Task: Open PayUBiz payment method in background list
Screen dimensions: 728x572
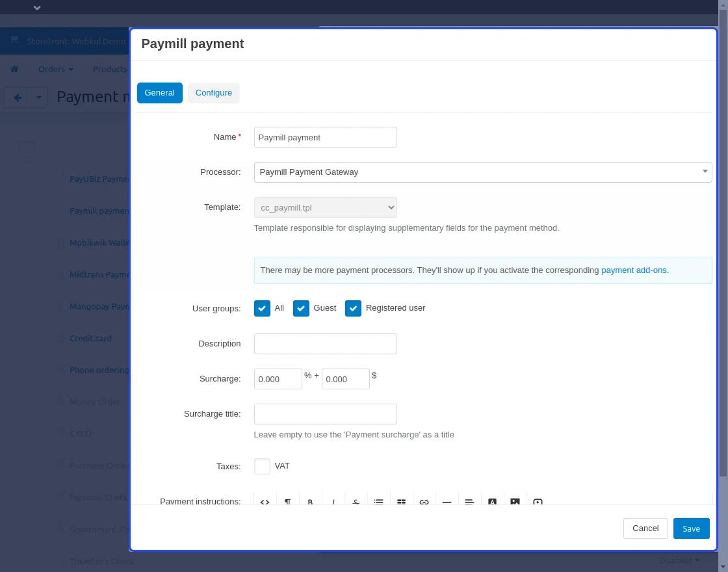Action: tap(99, 179)
